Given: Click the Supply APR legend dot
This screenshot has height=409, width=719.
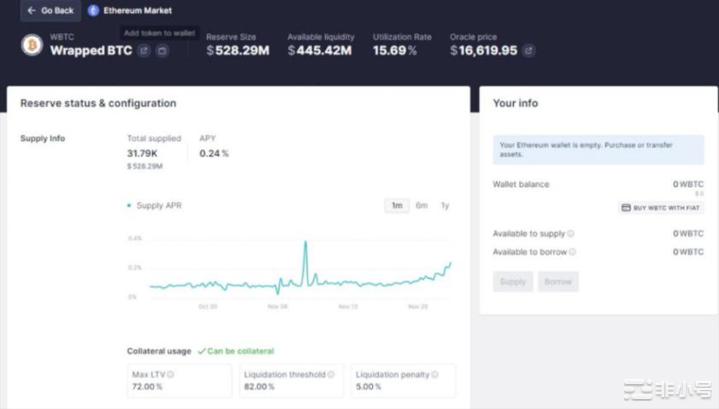Looking at the screenshot, I should click(x=129, y=205).
